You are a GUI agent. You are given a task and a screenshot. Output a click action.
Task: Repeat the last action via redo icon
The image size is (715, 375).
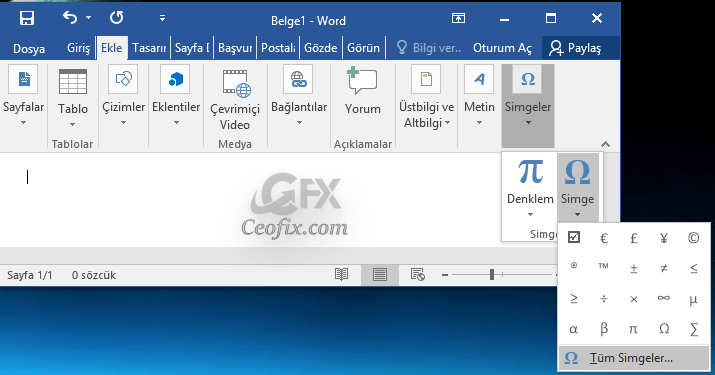(117, 18)
